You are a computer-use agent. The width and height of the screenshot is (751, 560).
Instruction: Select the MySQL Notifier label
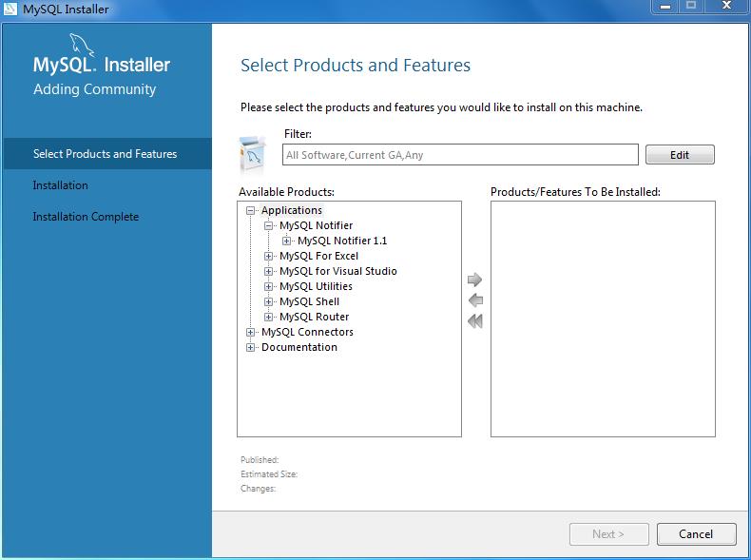tap(317, 225)
